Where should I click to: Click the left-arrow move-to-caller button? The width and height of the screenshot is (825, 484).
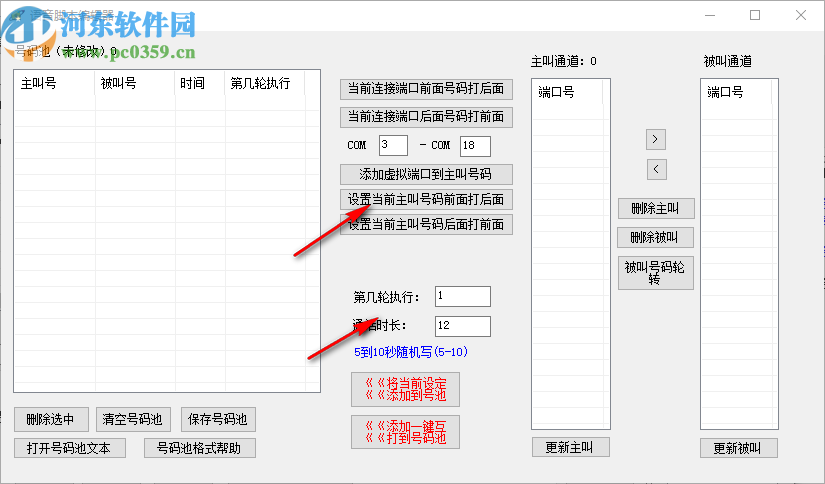(x=656, y=169)
